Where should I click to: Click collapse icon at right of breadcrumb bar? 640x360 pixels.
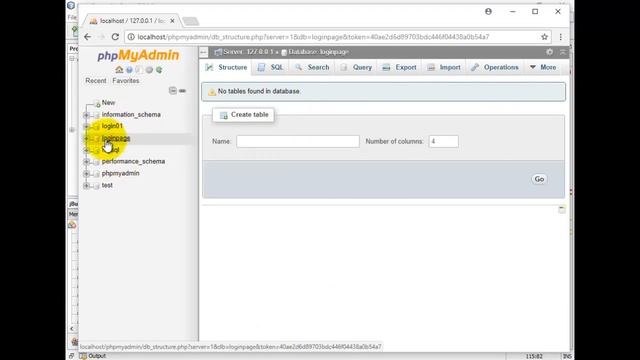click(563, 52)
